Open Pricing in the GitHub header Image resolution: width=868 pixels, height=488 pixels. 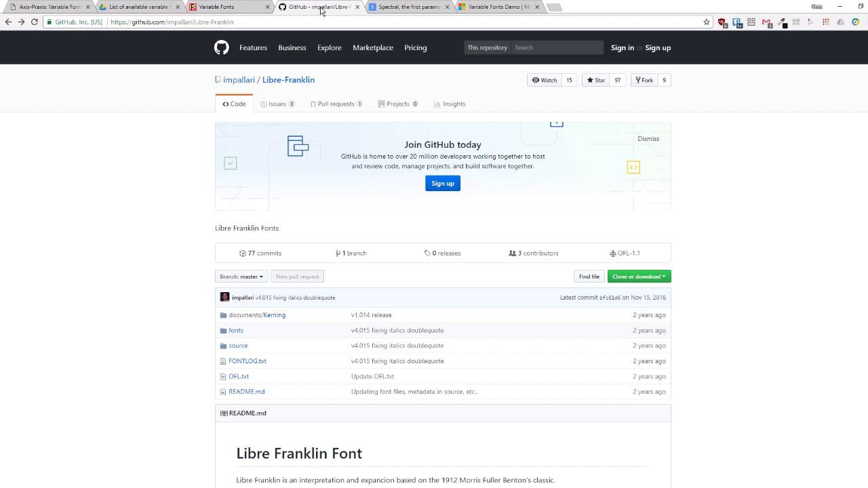point(416,47)
